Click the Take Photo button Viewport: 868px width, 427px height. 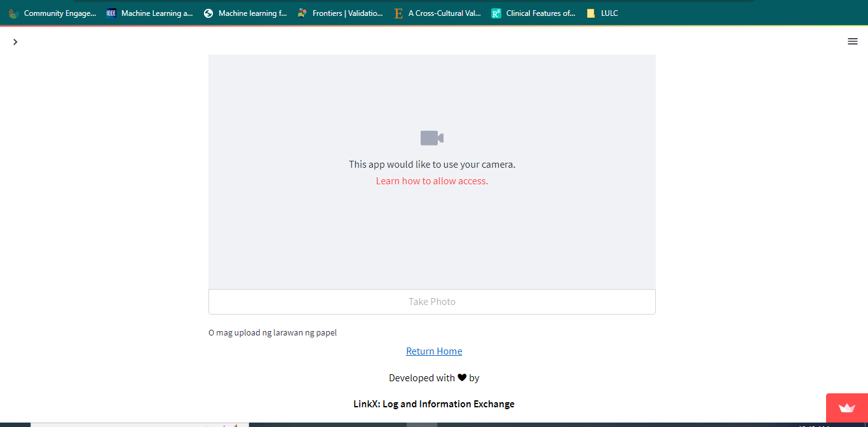coord(431,301)
